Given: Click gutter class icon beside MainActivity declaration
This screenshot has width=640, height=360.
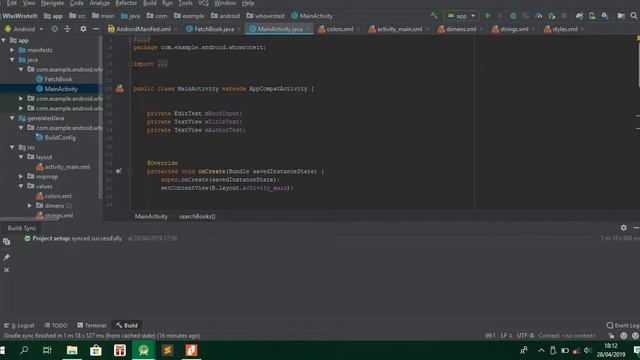Looking at the screenshot, I should coord(120,89).
